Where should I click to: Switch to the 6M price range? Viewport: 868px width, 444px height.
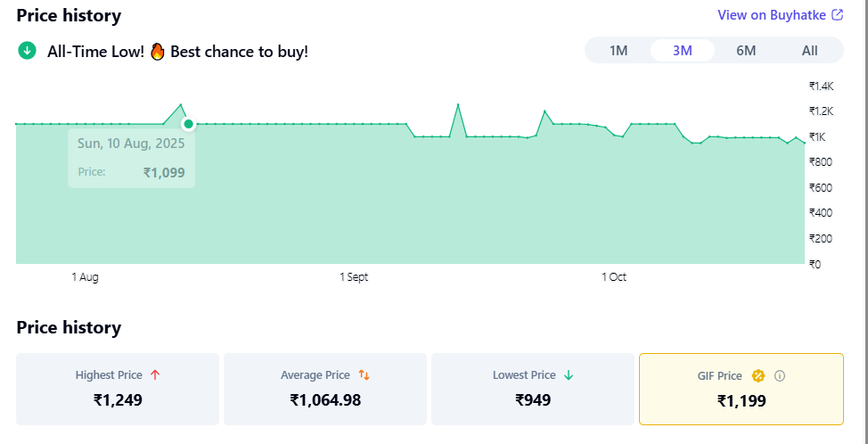coord(746,51)
